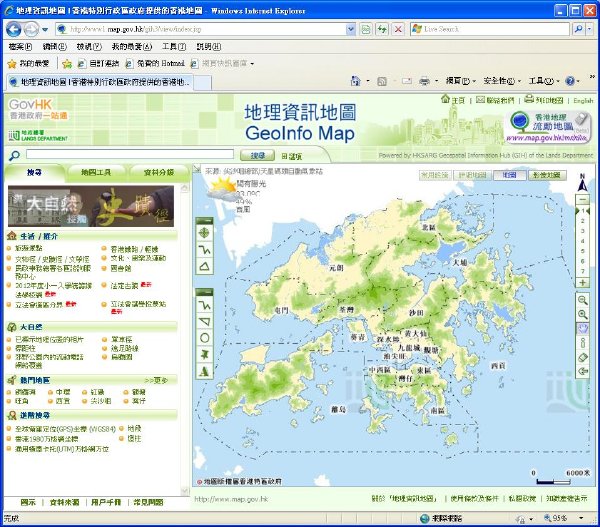Select the crosshair locate tool on map
Image resolution: width=600 pixels, height=527 pixels.
[204, 233]
